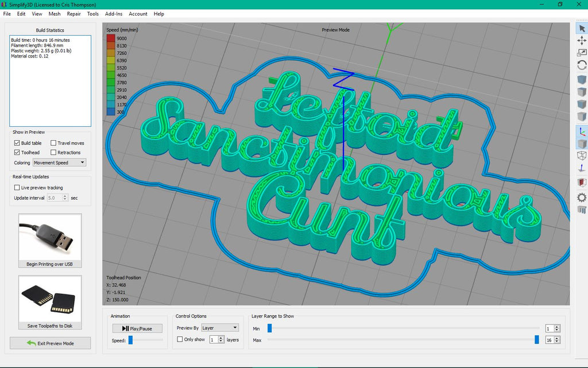The height and width of the screenshot is (368, 588).
Task: Open the cross section view tool
Action: point(581,183)
